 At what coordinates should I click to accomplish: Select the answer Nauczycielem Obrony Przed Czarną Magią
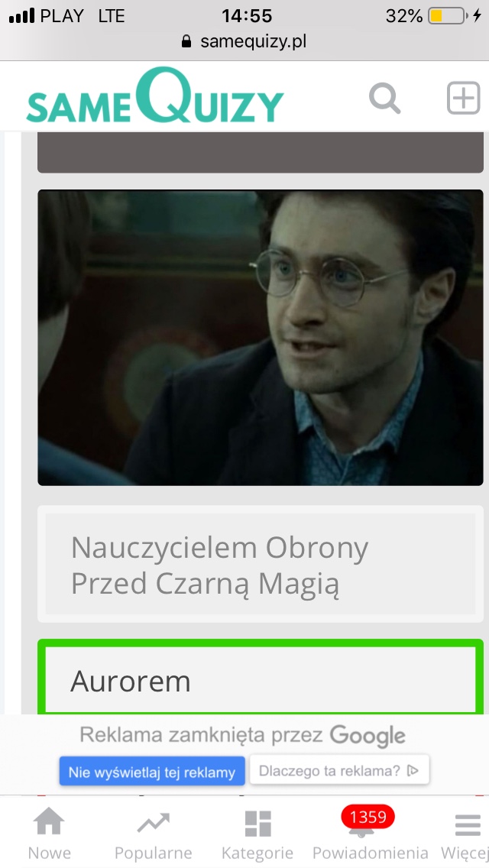click(261, 564)
